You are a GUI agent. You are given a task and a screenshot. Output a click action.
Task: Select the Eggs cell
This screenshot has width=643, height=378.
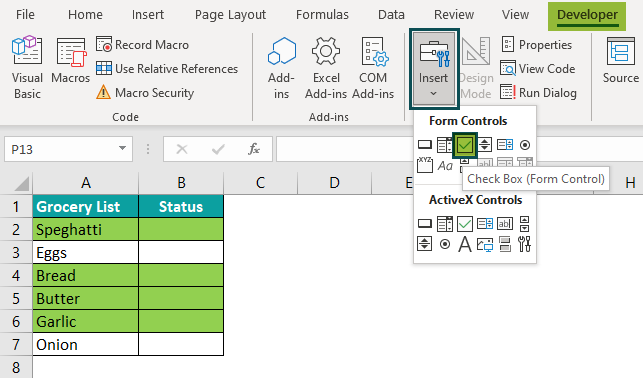[x=86, y=253]
